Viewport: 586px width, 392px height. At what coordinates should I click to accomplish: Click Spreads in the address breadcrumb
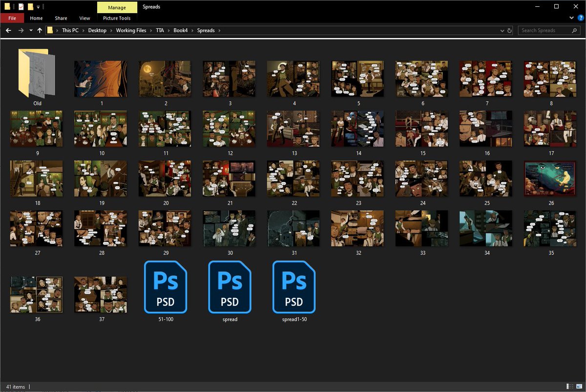206,30
